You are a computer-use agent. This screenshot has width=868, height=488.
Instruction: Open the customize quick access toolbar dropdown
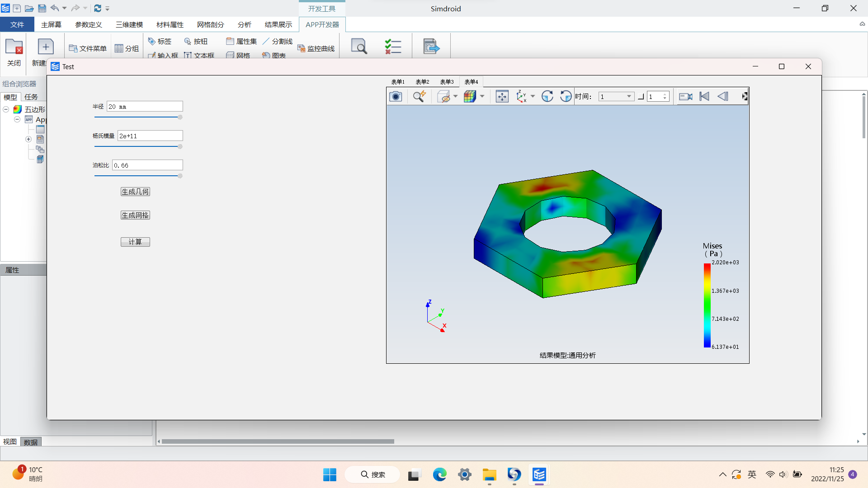pyautogui.click(x=107, y=9)
